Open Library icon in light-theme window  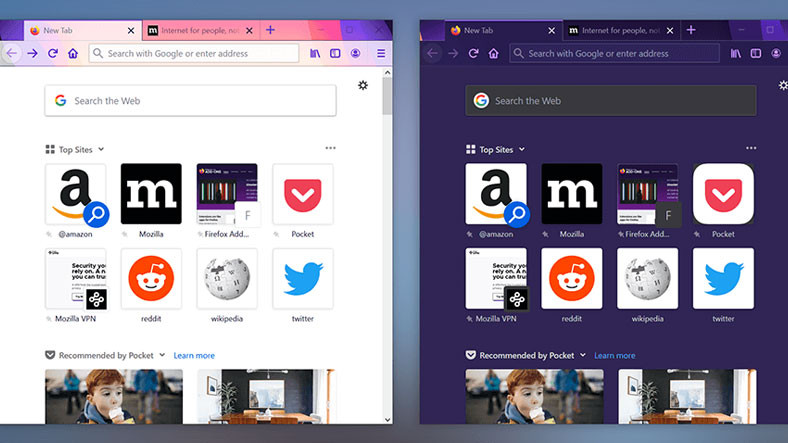(x=315, y=53)
